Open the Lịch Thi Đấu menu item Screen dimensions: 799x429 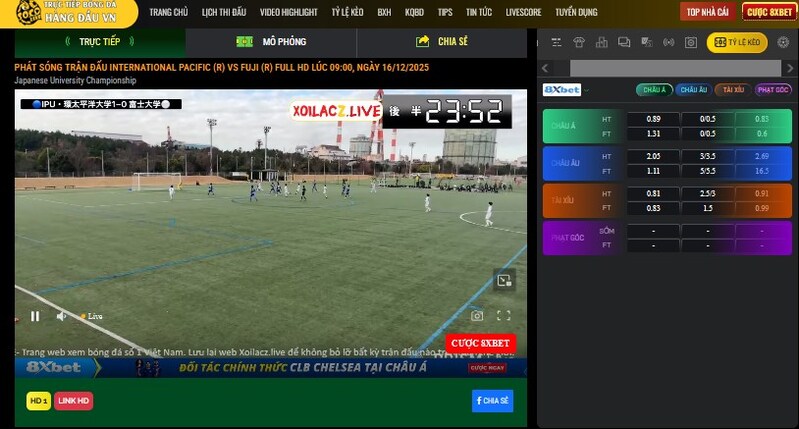(x=223, y=13)
